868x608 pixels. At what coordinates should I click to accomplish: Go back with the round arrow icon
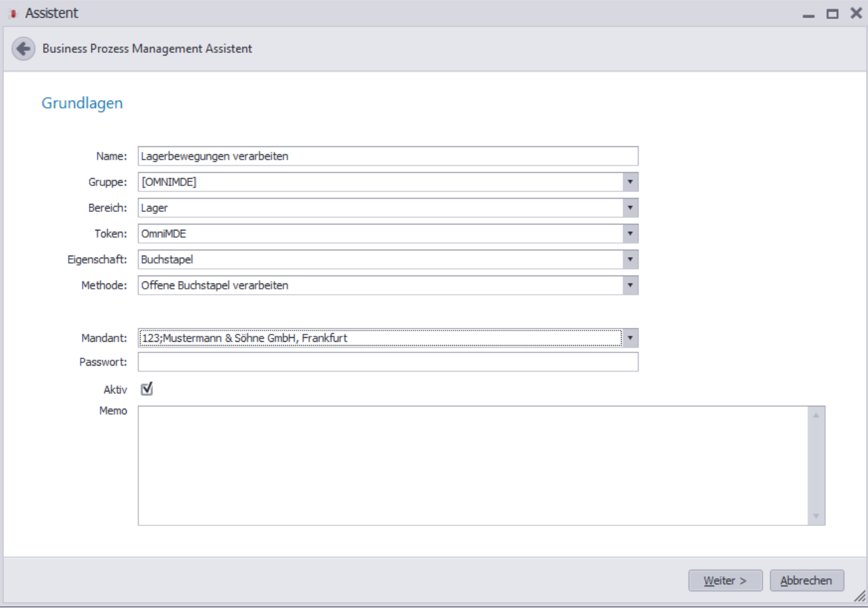[23, 49]
